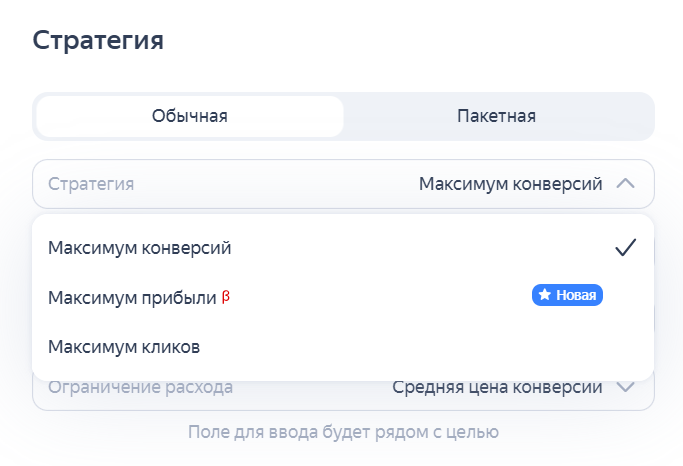This screenshot has height=466, width=683.
Task: Click the upward chevron of the Стратегия field
Action: tap(626, 184)
